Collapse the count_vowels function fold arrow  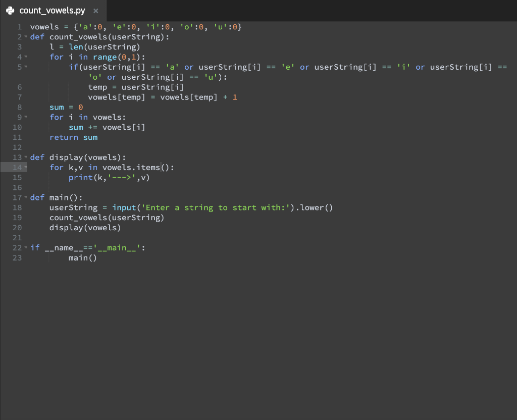(x=26, y=36)
